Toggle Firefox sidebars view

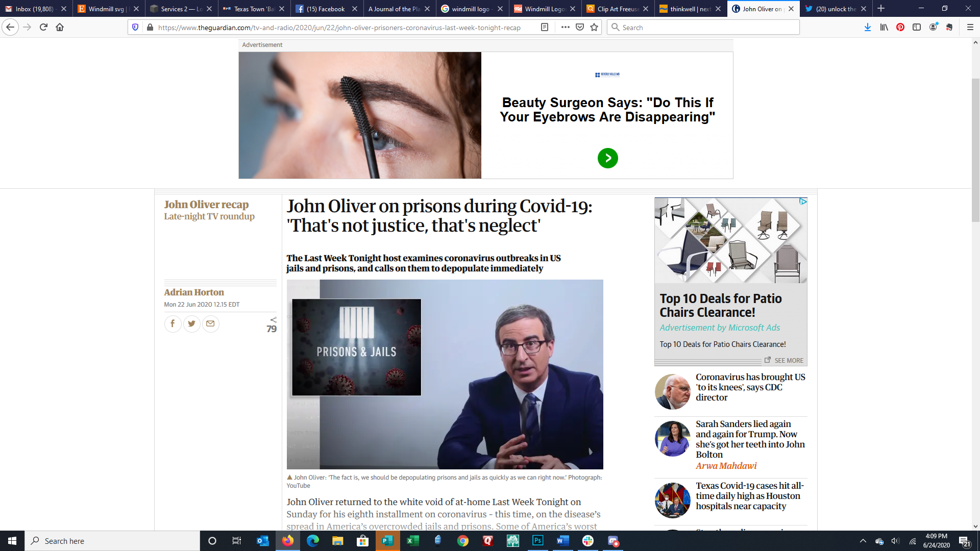point(917,27)
